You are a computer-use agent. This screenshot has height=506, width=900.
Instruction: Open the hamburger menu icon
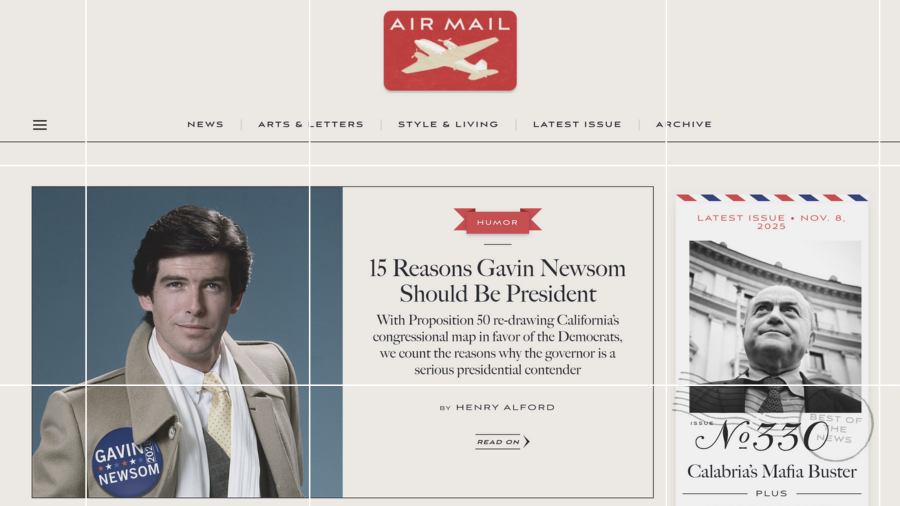(x=40, y=124)
